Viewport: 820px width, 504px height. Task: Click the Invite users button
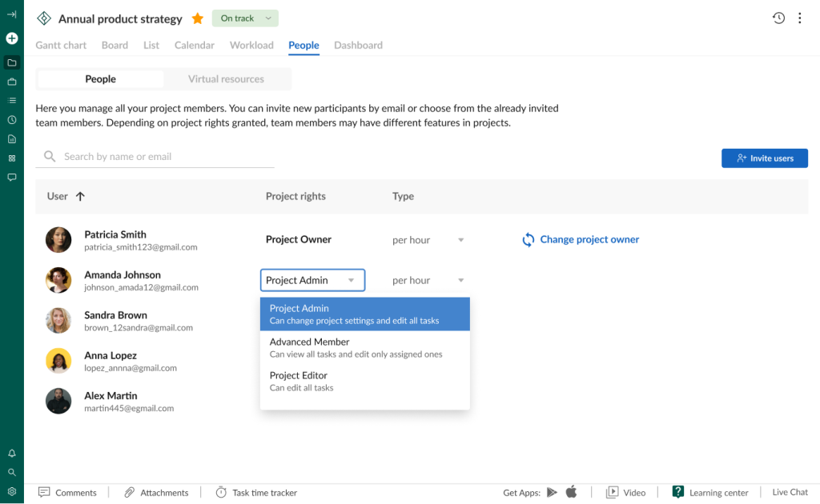click(x=765, y=158)
